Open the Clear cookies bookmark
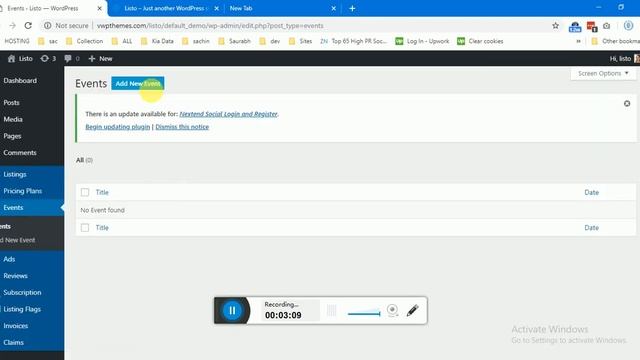Image resolution: width=640 pixels, height=360 pixels. [x=480, y=41]
